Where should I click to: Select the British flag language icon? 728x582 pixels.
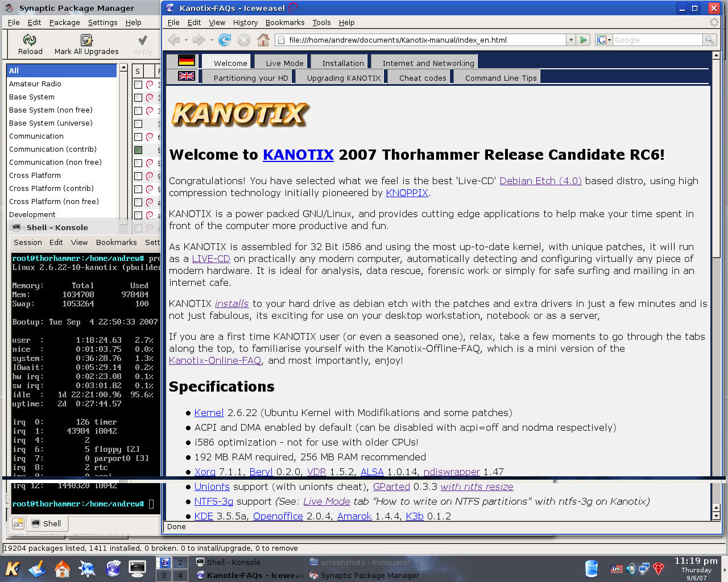click(x=187, y=76)
